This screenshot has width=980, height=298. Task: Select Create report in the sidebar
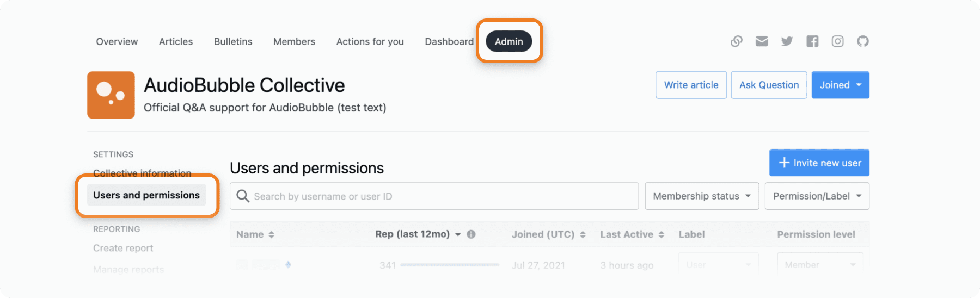coord(123,248)
